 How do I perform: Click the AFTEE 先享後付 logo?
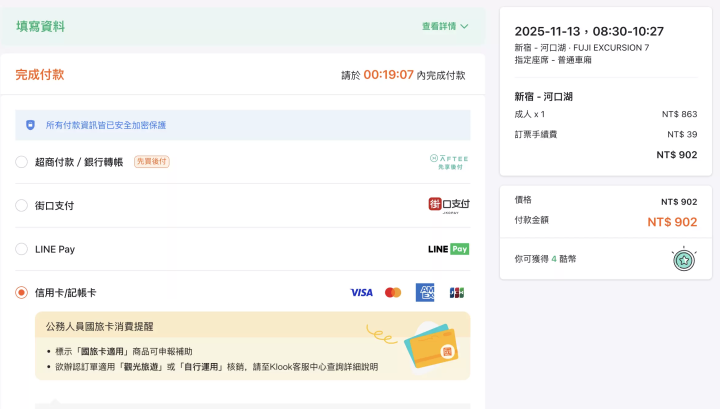[x=449, y=162]
